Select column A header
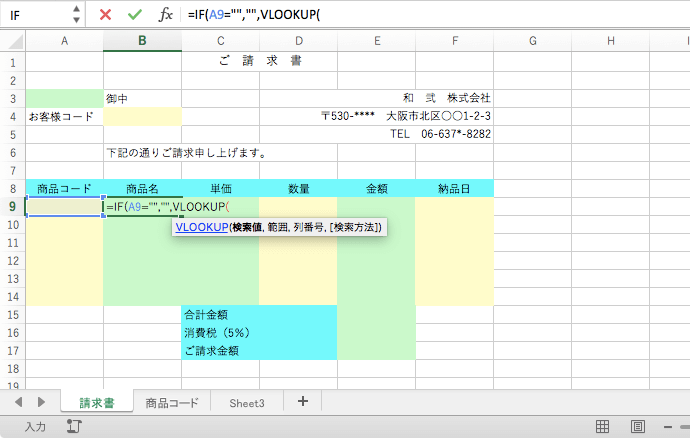 point(65,41)
